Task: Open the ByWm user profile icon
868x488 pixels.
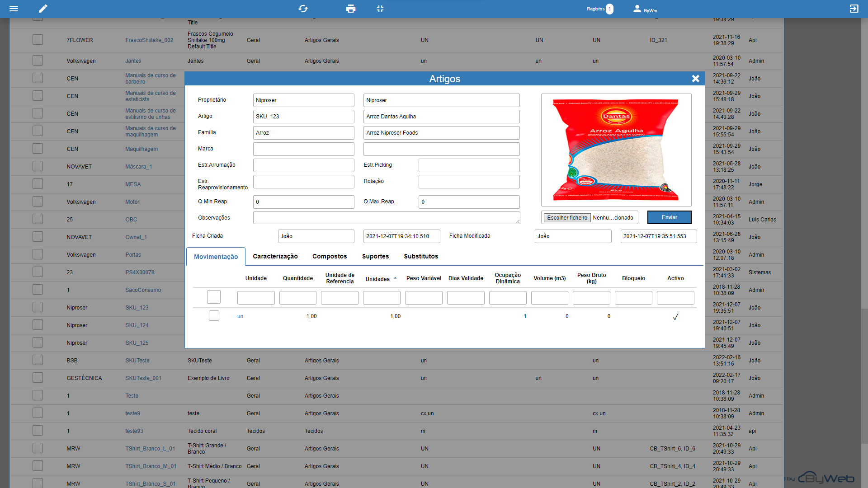Action: coord(637,9)
